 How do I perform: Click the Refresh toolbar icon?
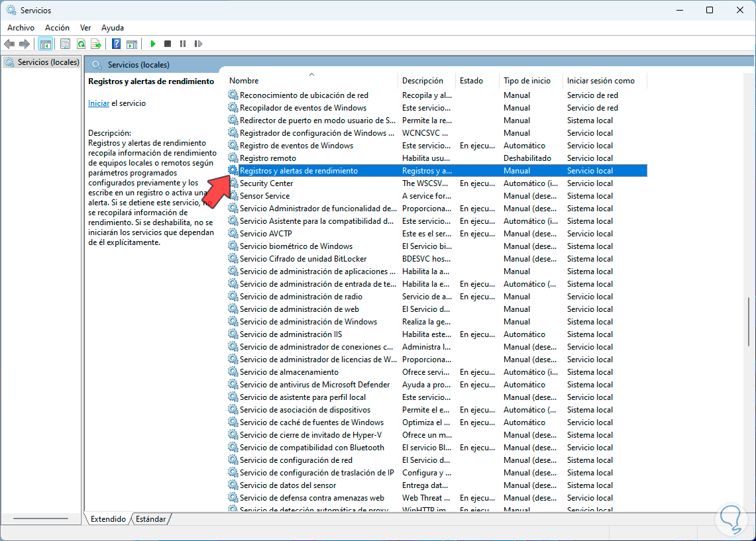click(81, 44)
